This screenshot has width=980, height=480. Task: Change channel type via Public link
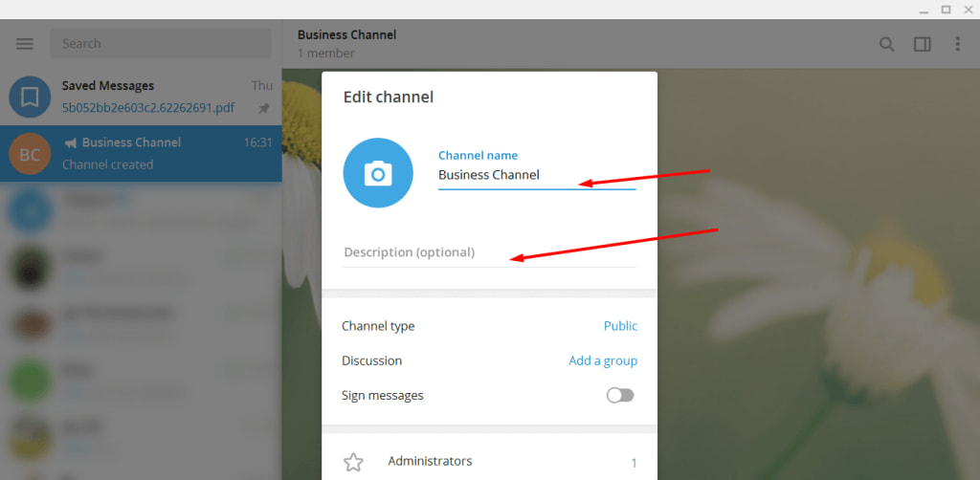620,326
